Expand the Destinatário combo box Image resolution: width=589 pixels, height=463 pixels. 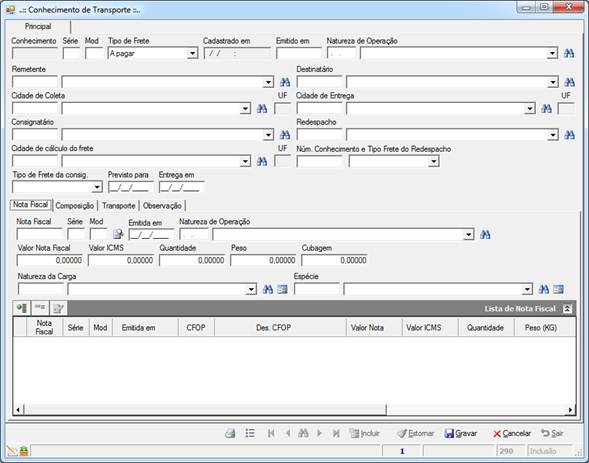[x=553, y=82]
